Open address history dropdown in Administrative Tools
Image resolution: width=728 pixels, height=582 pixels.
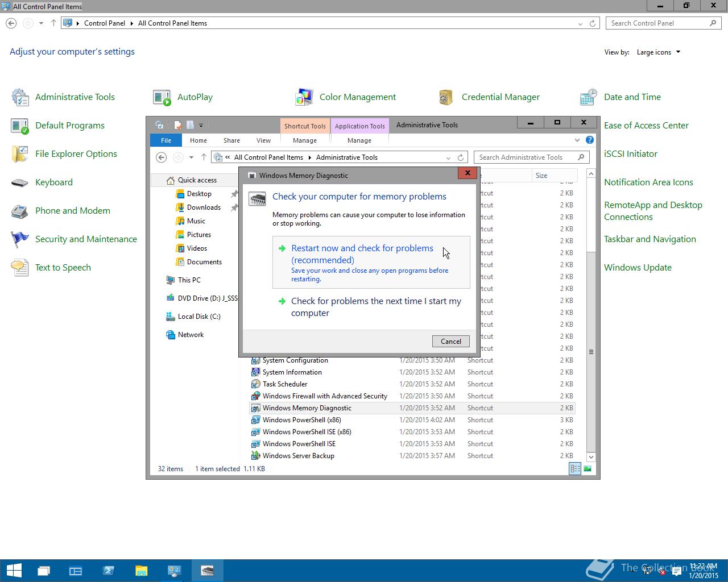coord(448,157)
